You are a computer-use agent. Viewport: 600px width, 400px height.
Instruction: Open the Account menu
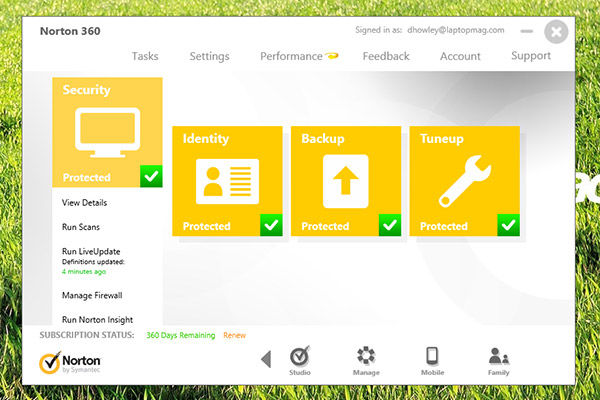pyautogui.click(x=460, y=56)
